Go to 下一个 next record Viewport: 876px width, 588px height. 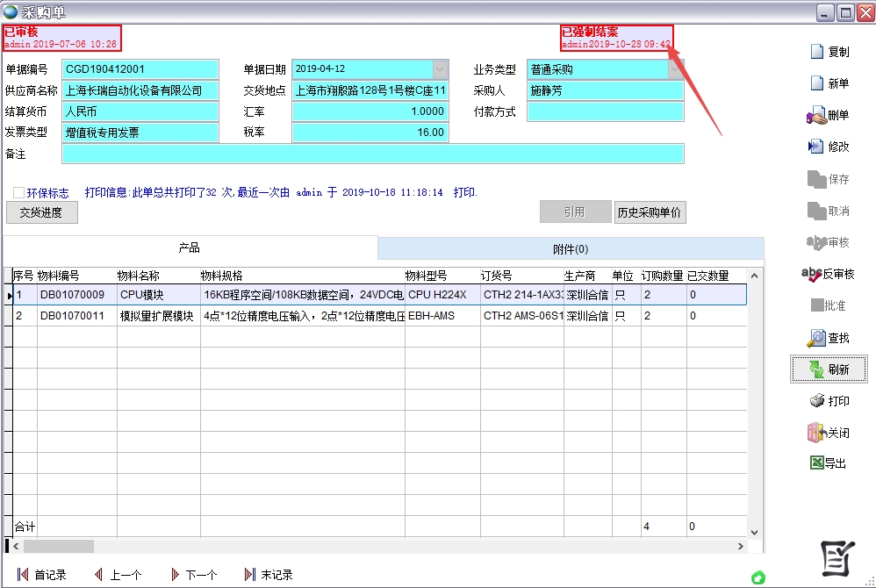coord(193,575)
